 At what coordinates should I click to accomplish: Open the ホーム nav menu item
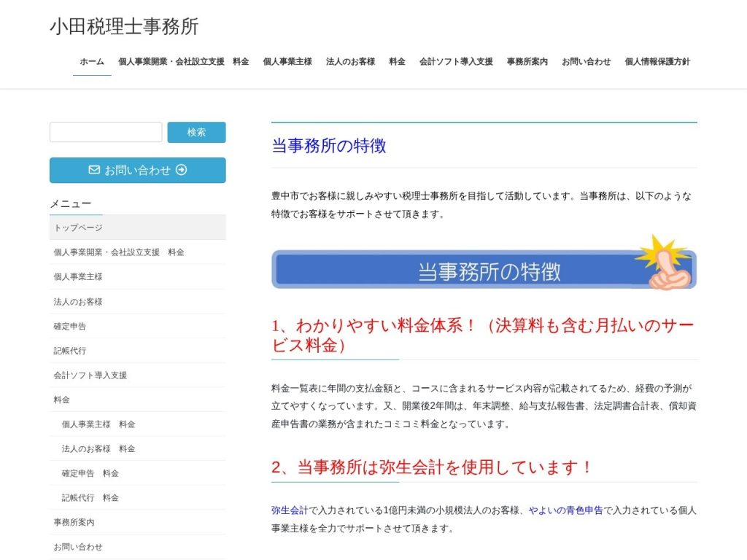[x=92, y=61]
